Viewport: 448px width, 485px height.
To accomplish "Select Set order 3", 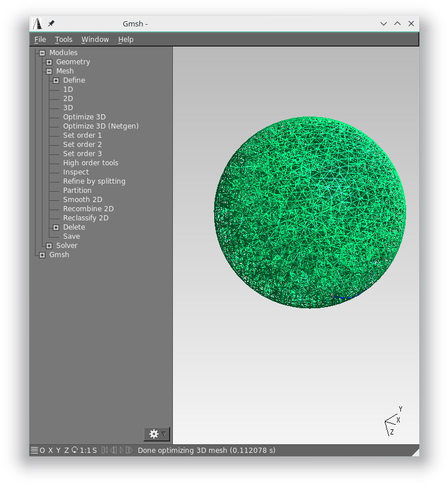I will 82,154.
